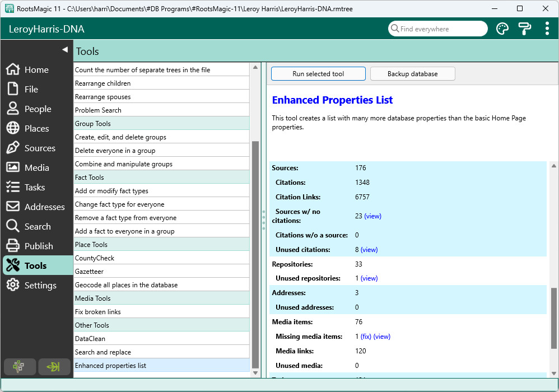
Task: Click the properties panel scroll up arrow
Action: tap(553, 166)
